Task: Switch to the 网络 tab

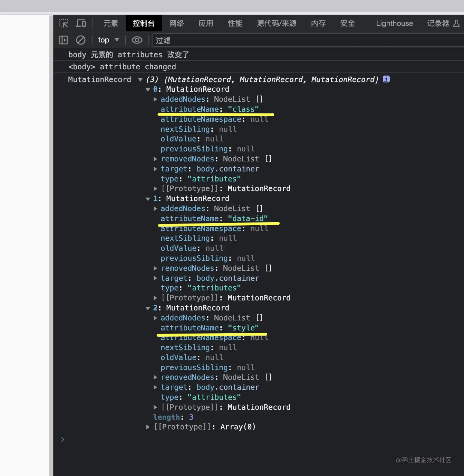Action: tap(177, 23)
